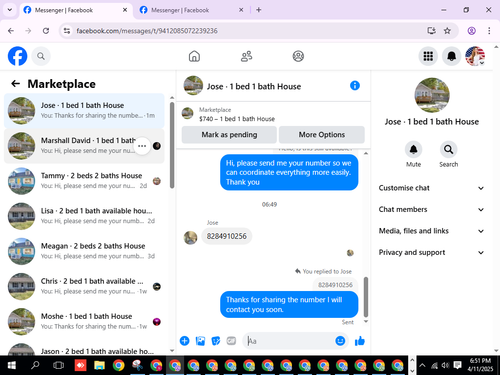Image resolution: width=500 pixels, height=375 pixels.
Task: Click the Jose chat header title
Action: click(x=254, y=86)
